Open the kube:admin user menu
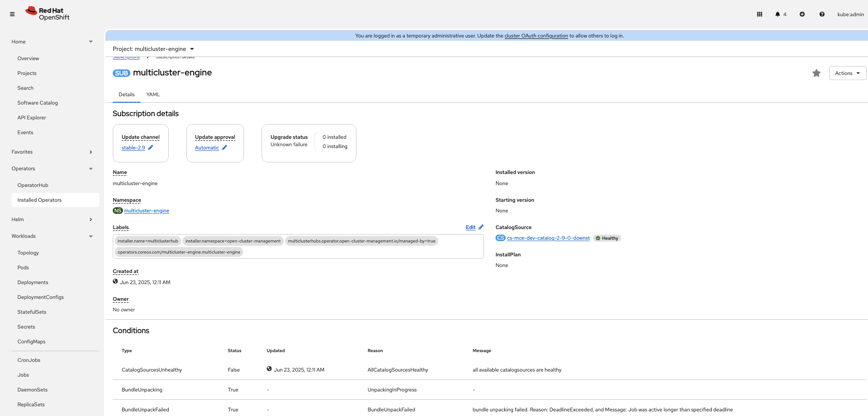The image size is (868, 416). (x=850, y=14)
